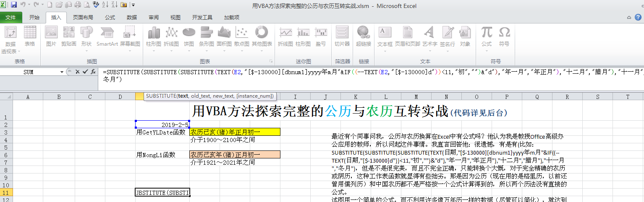Image resolution: width=644 pixels, height=202 pixels.
Task: Insert a 数据透视表 pivot table
Action: 10,40
